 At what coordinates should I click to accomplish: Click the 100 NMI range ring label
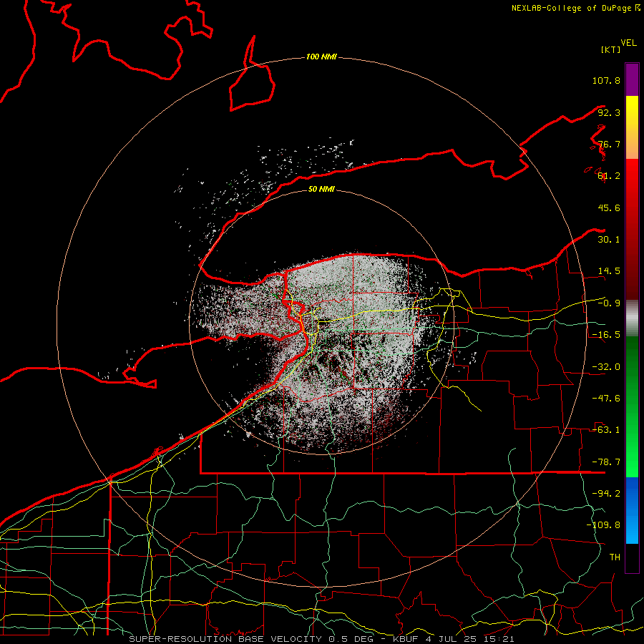click(x=321, y=57)
